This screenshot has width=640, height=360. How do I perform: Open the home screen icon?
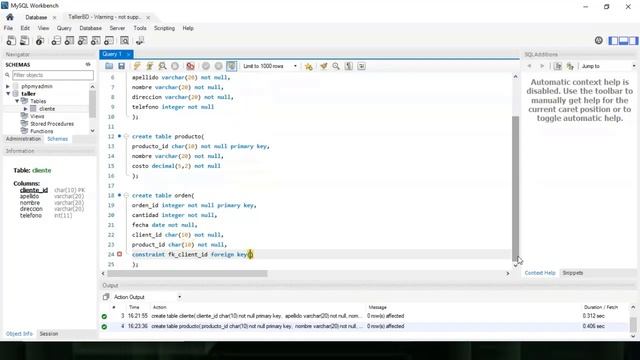click(x=10, y=17)
